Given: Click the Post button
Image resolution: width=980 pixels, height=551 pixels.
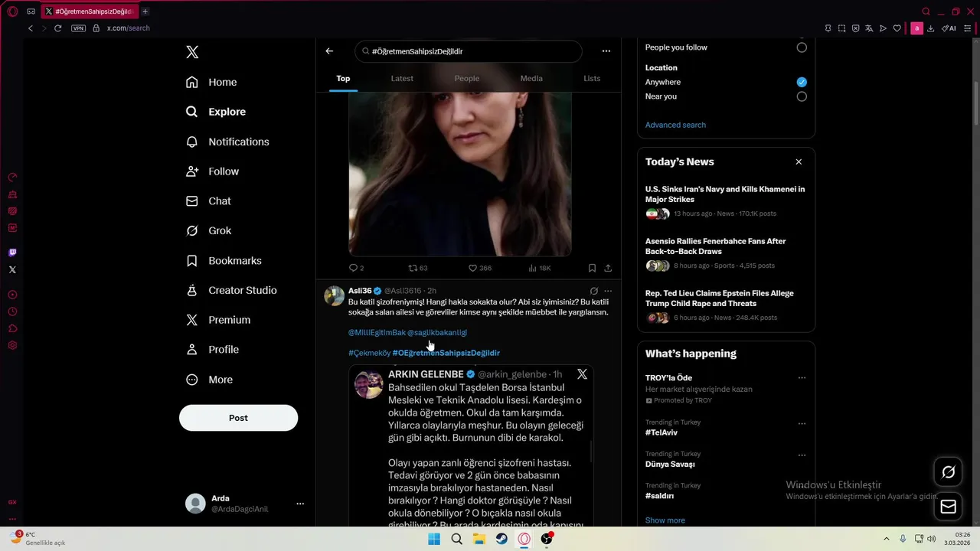Looking at the screenshot, I should [x=238, y=418].
